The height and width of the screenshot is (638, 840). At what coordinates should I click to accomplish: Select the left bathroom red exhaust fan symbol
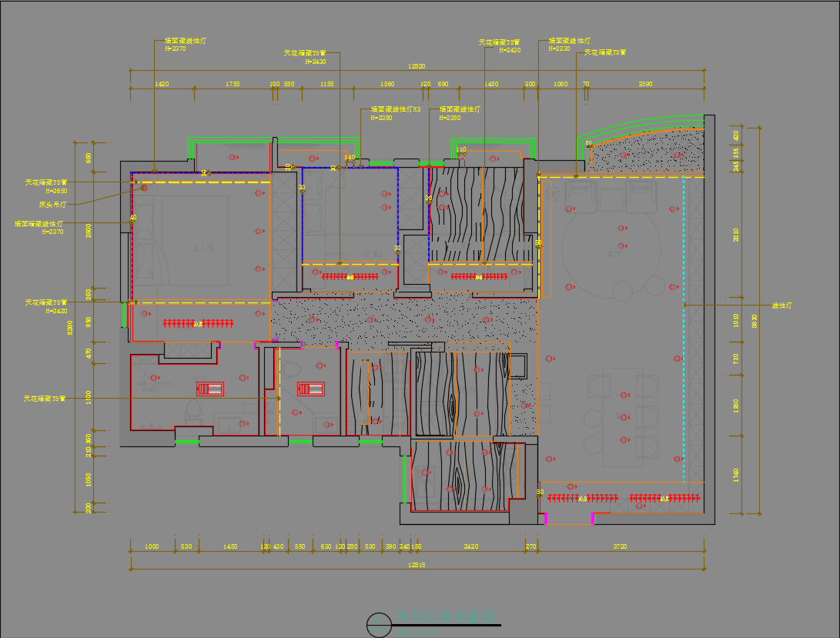coord(209,388)
